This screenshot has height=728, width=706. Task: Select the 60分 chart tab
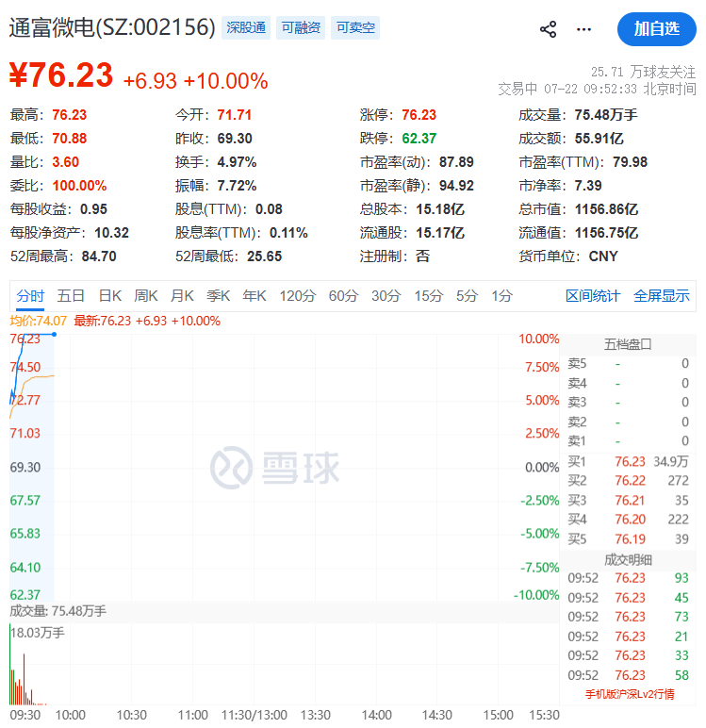[343, 296]
